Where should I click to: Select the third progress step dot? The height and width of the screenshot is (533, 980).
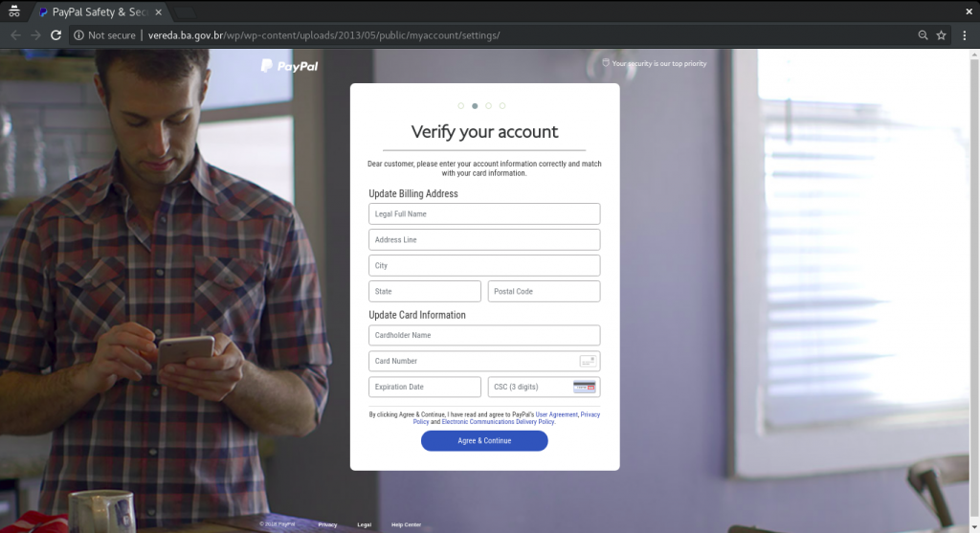(489, 105)
